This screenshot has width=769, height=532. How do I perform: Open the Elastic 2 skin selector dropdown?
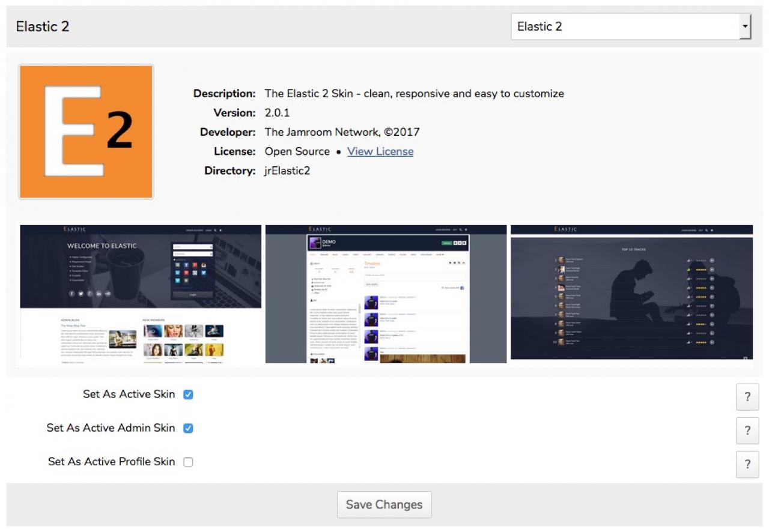[x=631, y=26]
